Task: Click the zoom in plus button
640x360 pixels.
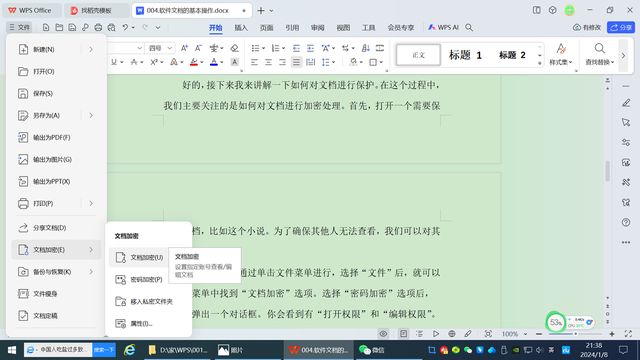Action: [x=612, y=334]
